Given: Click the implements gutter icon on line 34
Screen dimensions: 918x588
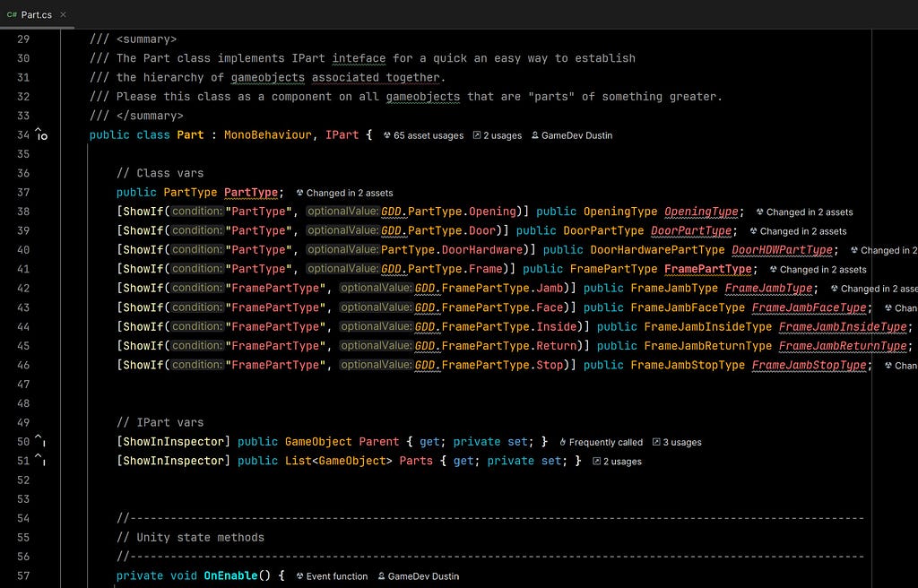Looking at the screenshot, I should pyautogui.click(x=41, y=134).
